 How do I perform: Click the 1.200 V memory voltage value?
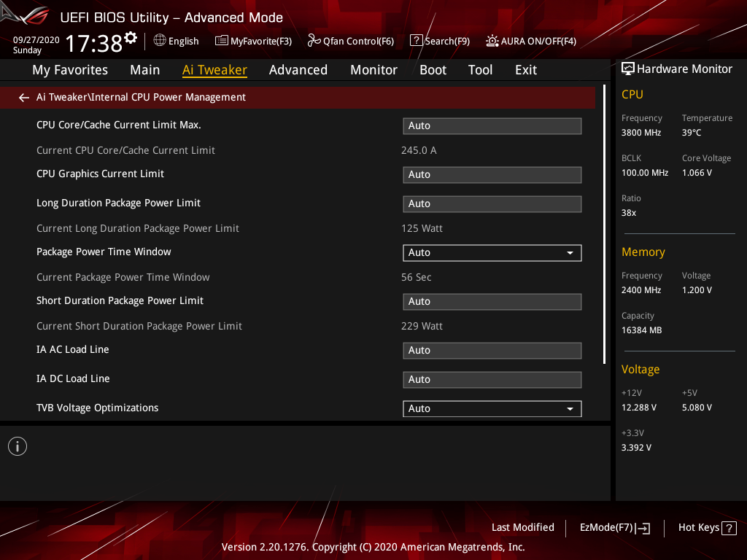click(x=697, y=290)
